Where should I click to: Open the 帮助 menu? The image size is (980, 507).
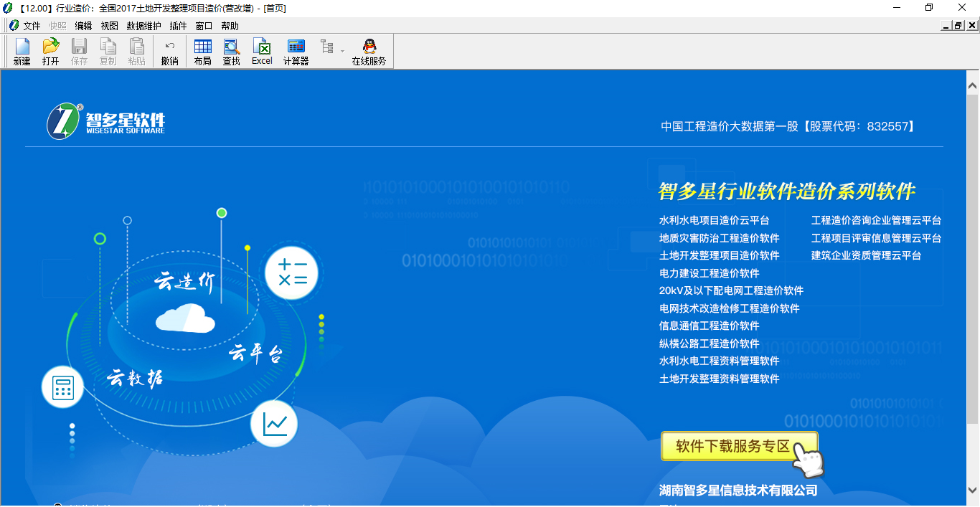coord(230,26)
